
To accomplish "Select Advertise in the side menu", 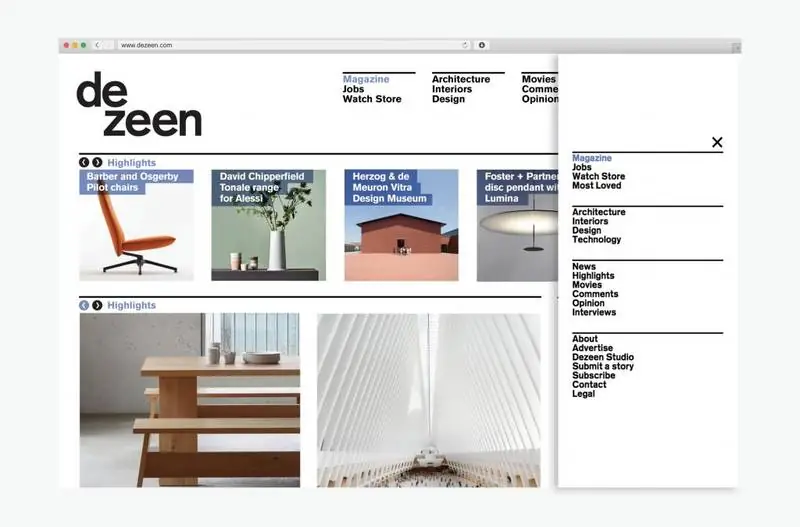I will pos(592,348).
